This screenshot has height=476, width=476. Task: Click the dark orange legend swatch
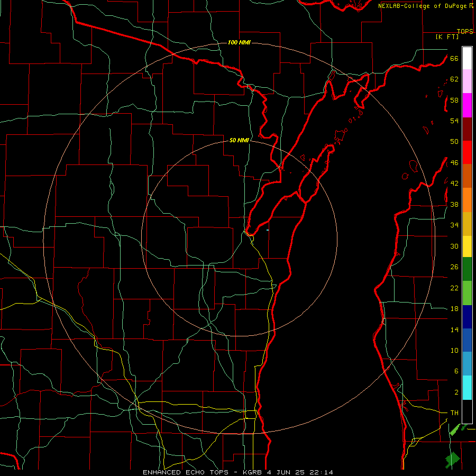coord(467,176)
